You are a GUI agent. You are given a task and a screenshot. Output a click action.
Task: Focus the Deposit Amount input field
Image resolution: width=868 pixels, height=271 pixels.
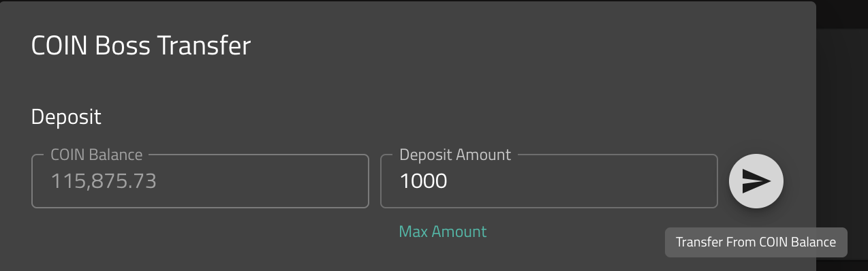click(548, 181)
